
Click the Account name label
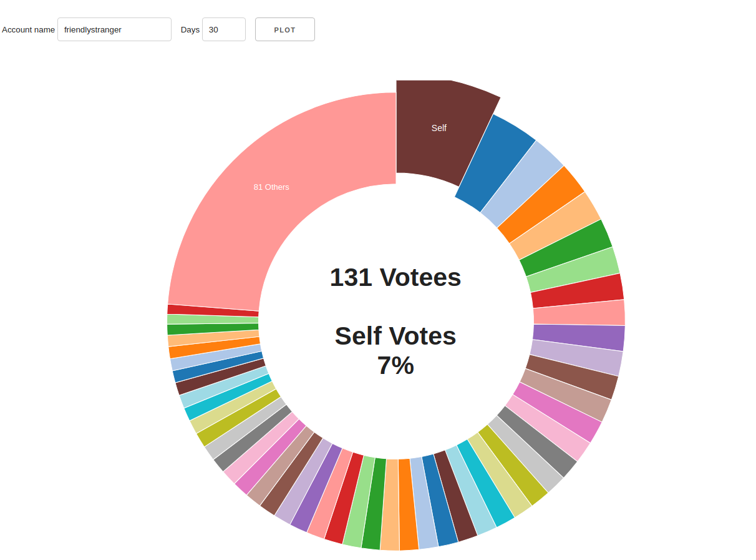click(x=28, y=29)
